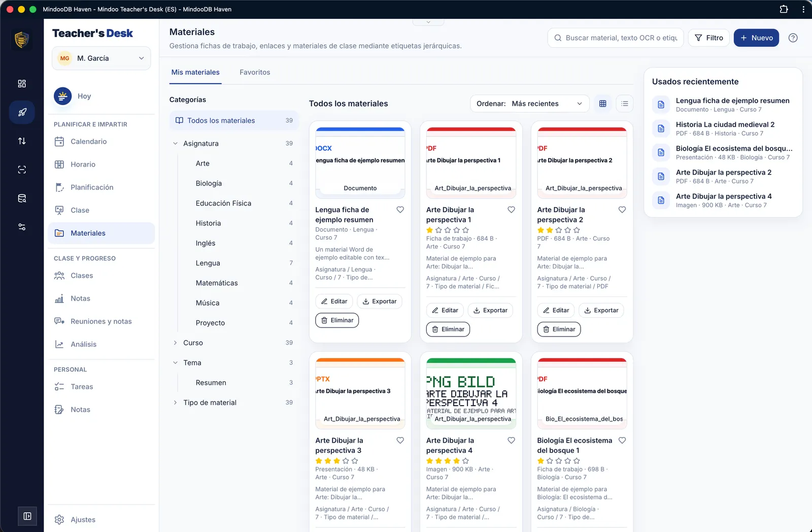
Task: Click Editar on Lengua ficha de ejemplo resumen
Action: click(334, 302)
